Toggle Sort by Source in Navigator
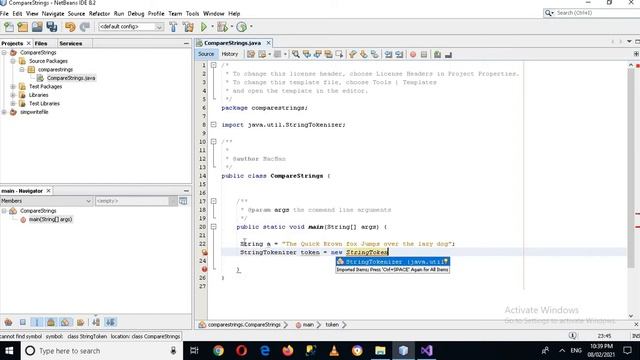The height and width of the screenshot is (360, 640). [x=111, y=322]
